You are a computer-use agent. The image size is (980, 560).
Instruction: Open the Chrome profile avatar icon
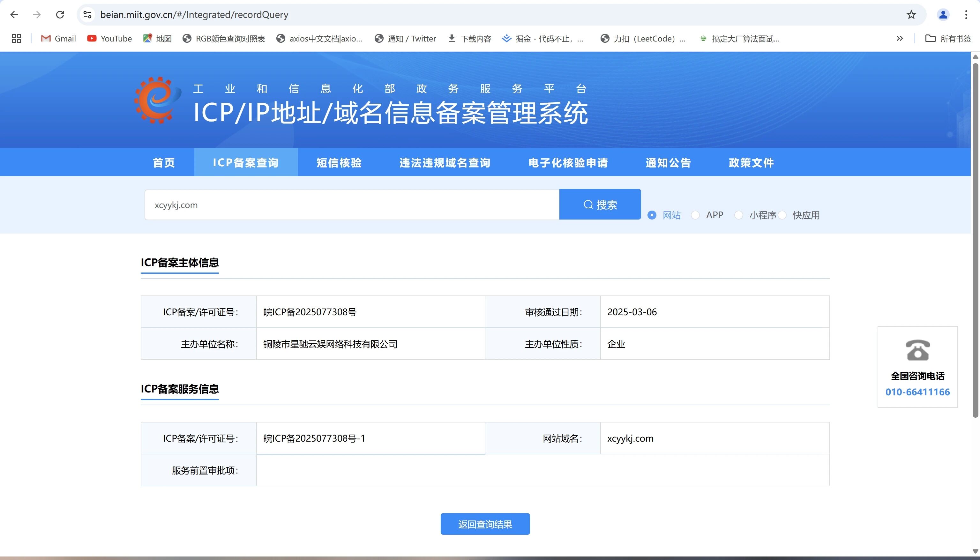pos(943,15)
